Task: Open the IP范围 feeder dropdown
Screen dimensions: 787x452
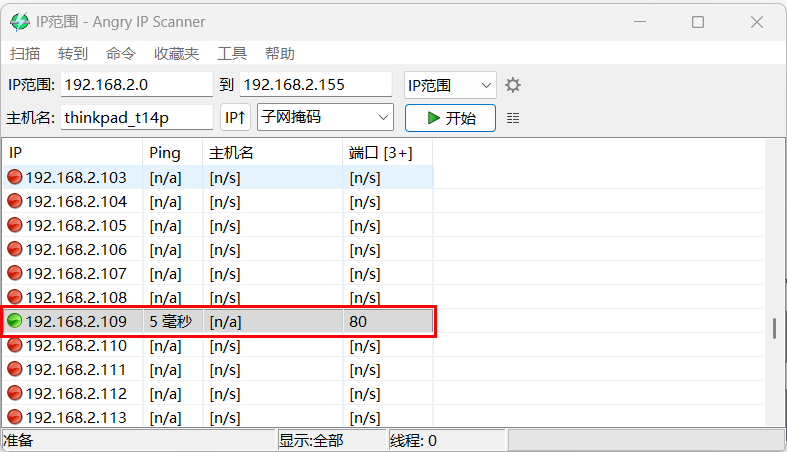Action: 450,85
